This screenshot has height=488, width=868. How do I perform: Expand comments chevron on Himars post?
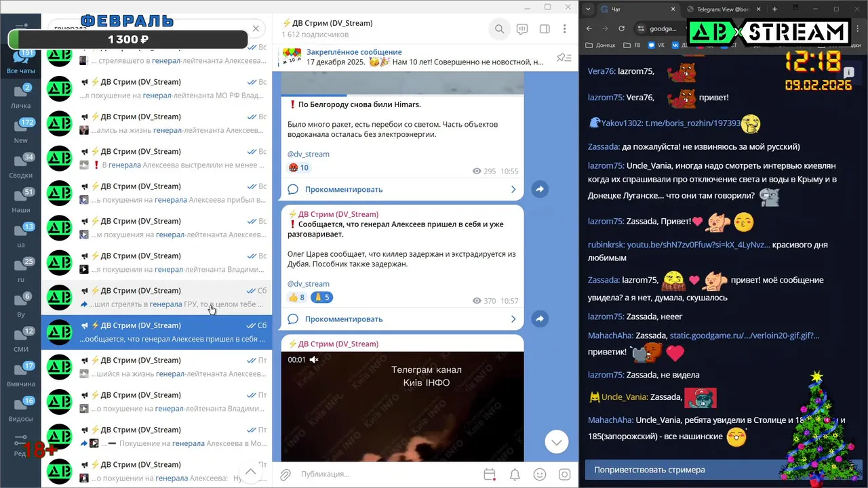point(513,190)
